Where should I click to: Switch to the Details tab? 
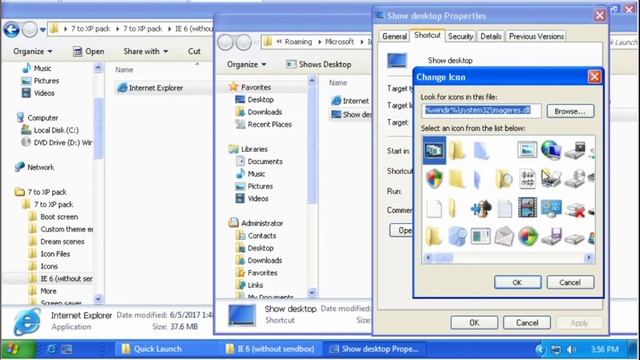click(x=491, y=36)
